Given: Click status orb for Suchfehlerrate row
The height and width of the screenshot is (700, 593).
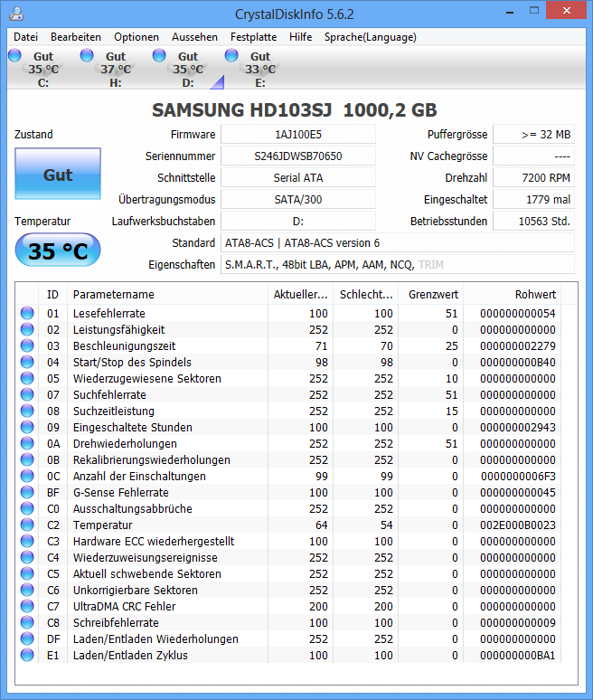Looking at the screenshot, I should point(27,394).
